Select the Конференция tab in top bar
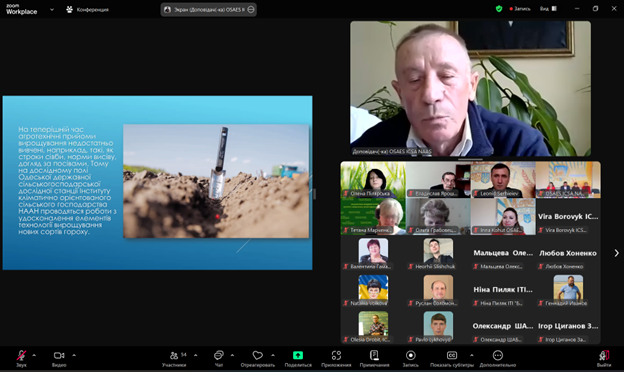Screen dimensions: 624x372 (87, 10)
